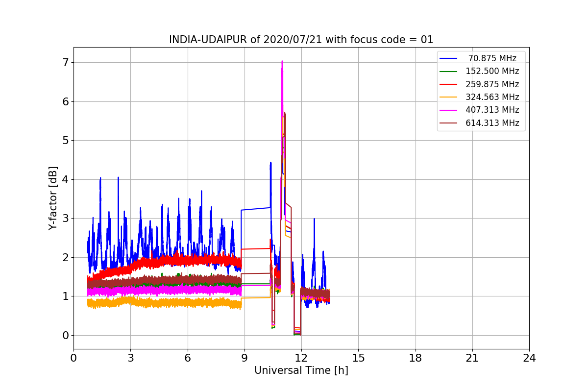
Task: Click the x-axis tick label 3
Action: click(x=130, y=358)
